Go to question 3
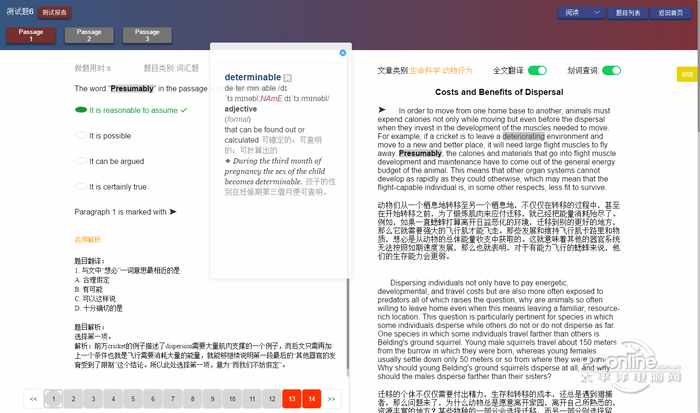The image size is (700, 413). 93,399
